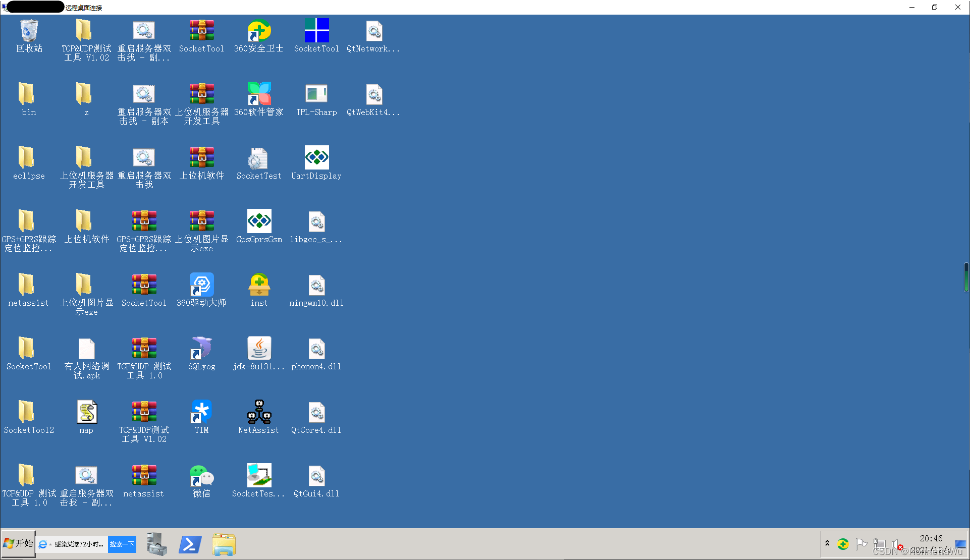Click the taskbar clock showing 20:46
Viewport: 970px width, 560px height.
[931, 538]
